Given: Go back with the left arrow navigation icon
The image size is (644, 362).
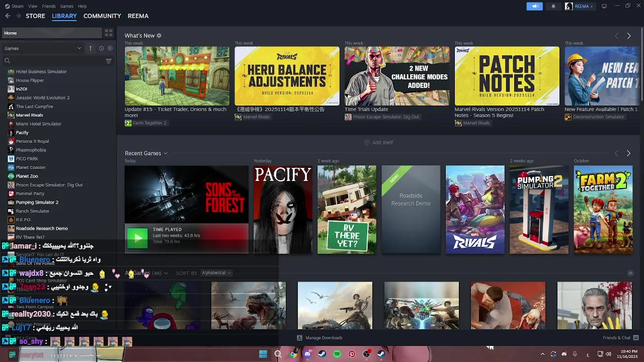Looking at the screenshot, I should click(x=8, y=16).
